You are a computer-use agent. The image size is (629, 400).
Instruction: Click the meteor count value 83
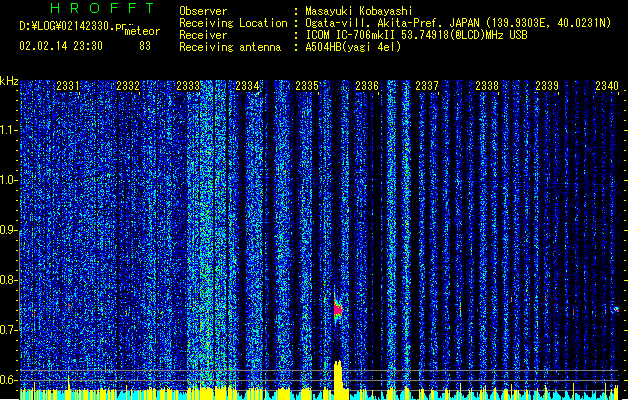(145, 46)
